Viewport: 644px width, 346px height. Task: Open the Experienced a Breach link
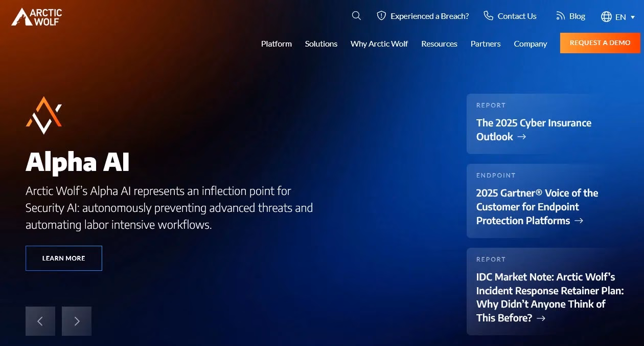429,16
